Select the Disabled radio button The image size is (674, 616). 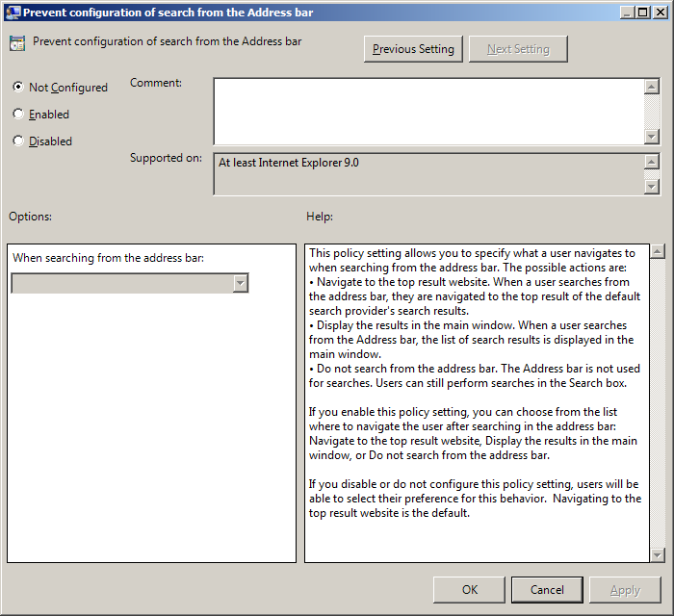pos(18,141)
